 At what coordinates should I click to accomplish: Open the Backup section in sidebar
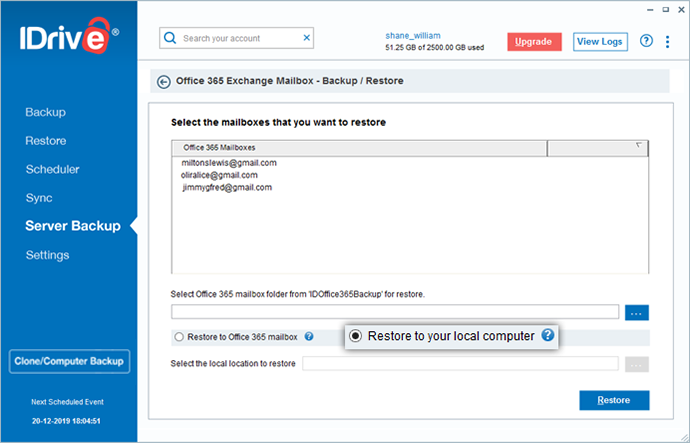pyautogui.click(x=45, y=112)
